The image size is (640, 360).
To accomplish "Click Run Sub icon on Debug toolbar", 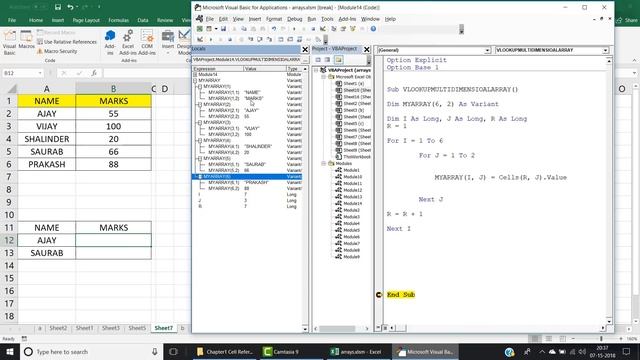I will tap(211, 40).
